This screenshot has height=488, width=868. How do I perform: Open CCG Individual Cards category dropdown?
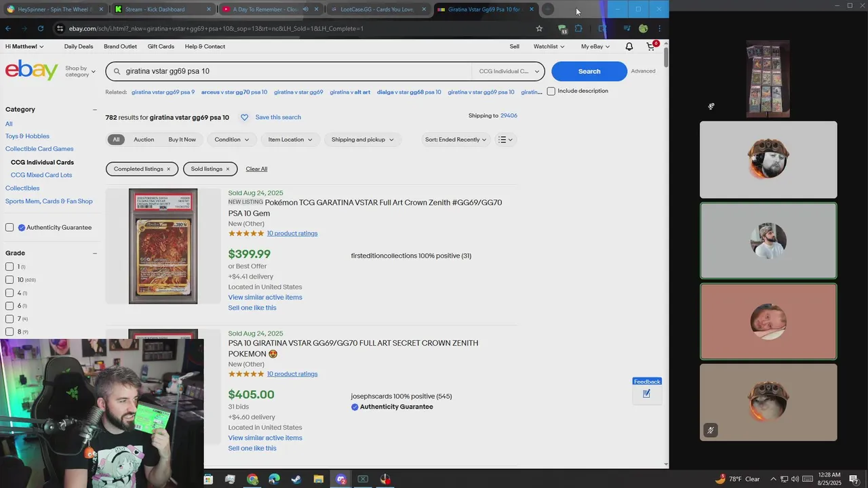[x=509, y=71]
